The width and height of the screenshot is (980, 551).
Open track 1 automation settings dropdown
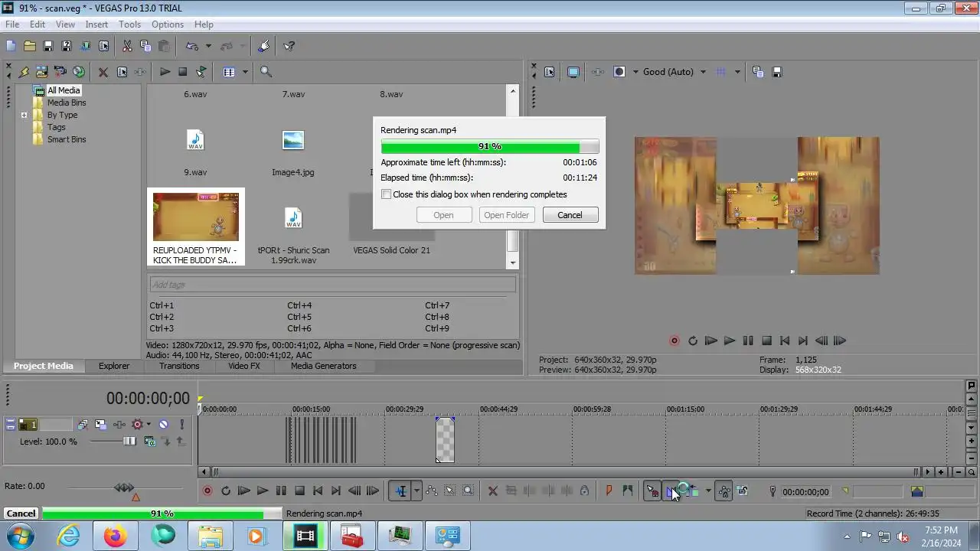[x=148, y=424]
